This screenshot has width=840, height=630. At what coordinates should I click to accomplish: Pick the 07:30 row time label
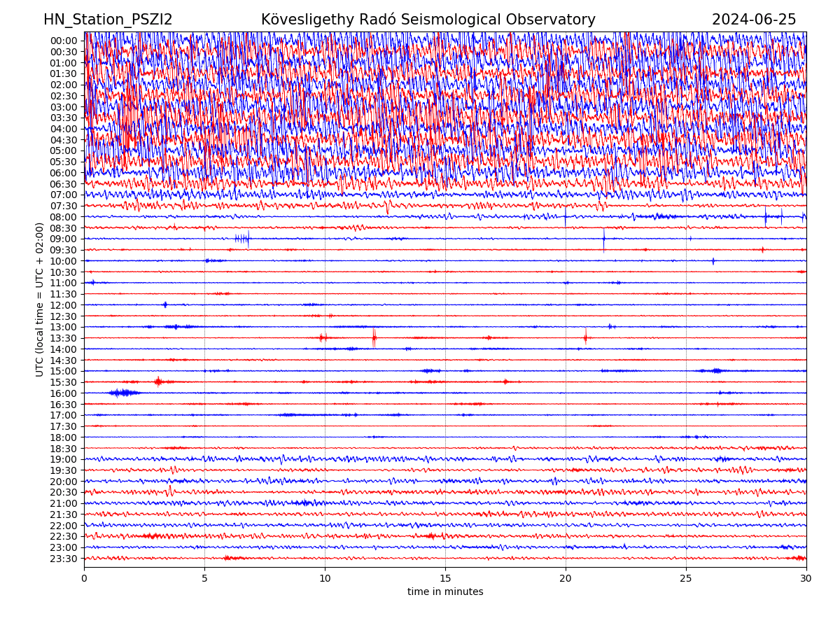click(x=64, y=206)
